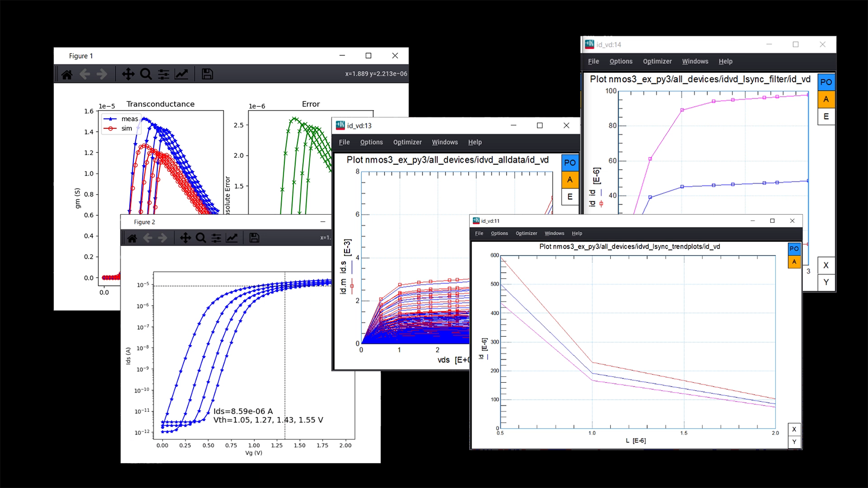
Task: Select the Pan tool in Figure 2 toolbar
Action: [x=186, y=237]
